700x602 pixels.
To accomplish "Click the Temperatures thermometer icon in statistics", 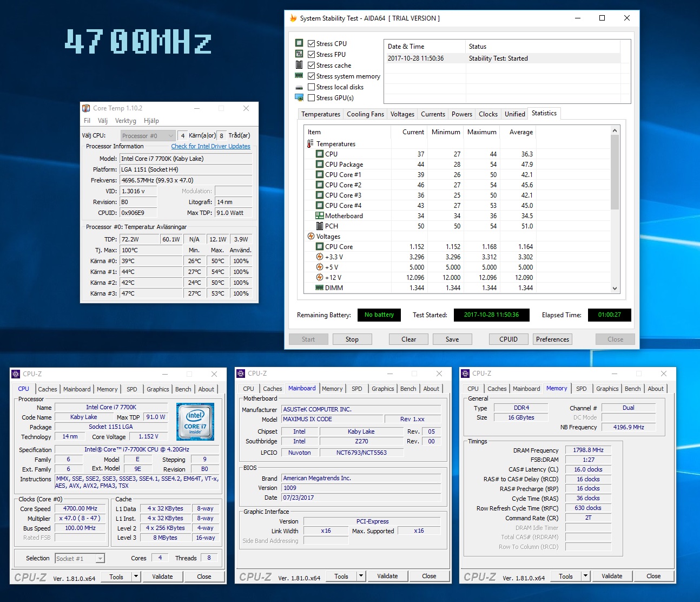I will click(311, 144).
